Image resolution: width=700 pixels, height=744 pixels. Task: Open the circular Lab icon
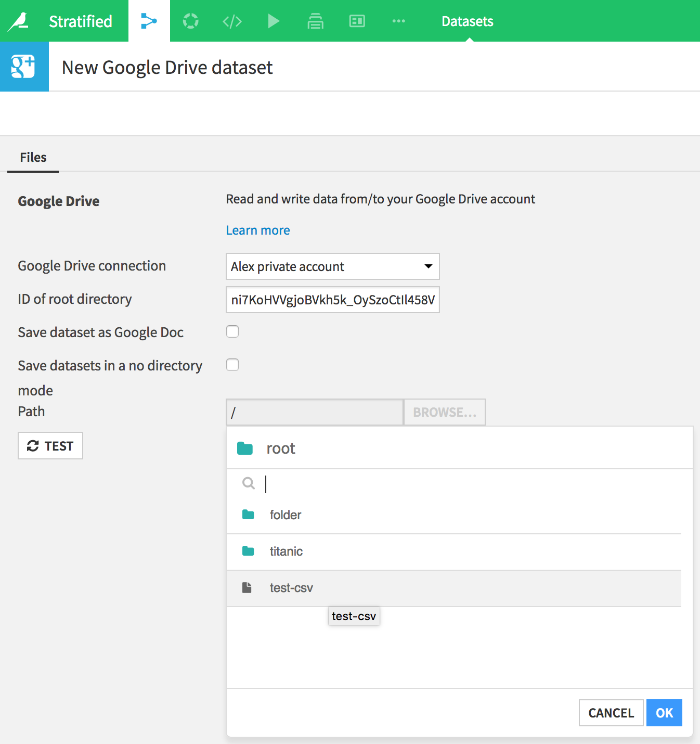click(190, 21)
